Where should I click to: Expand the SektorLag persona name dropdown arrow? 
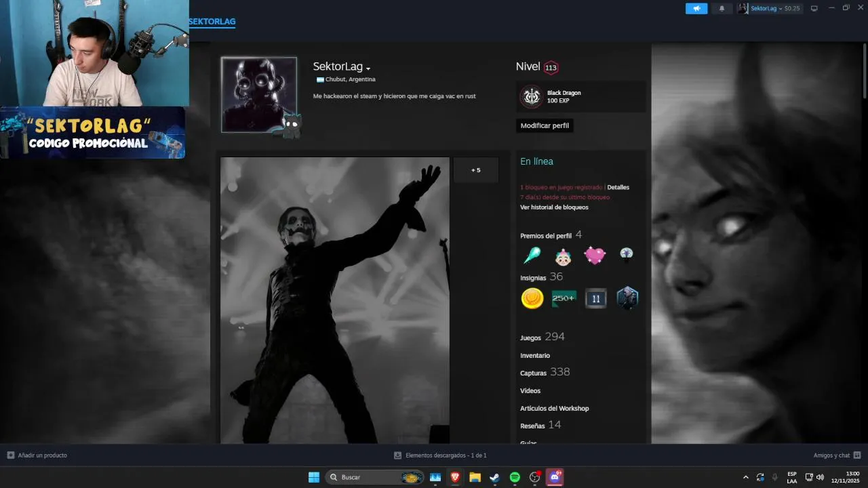tap(368, 68)
